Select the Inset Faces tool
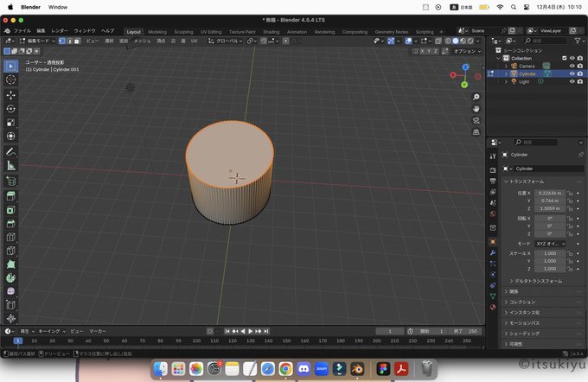Image resolution: width=588 pixels, height=382 pixels. pos(11,210)
